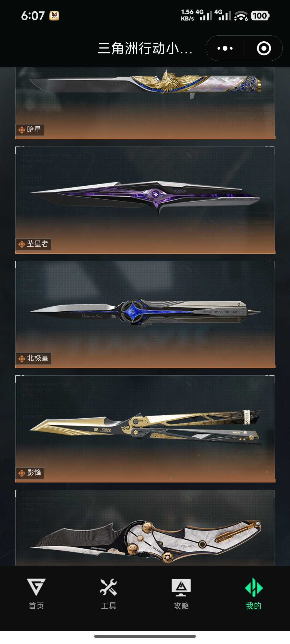Image resolution: width=290 pixels, height=644 pixels.
Task: Open mini program three-dots menu
Action: coord(225,48)
